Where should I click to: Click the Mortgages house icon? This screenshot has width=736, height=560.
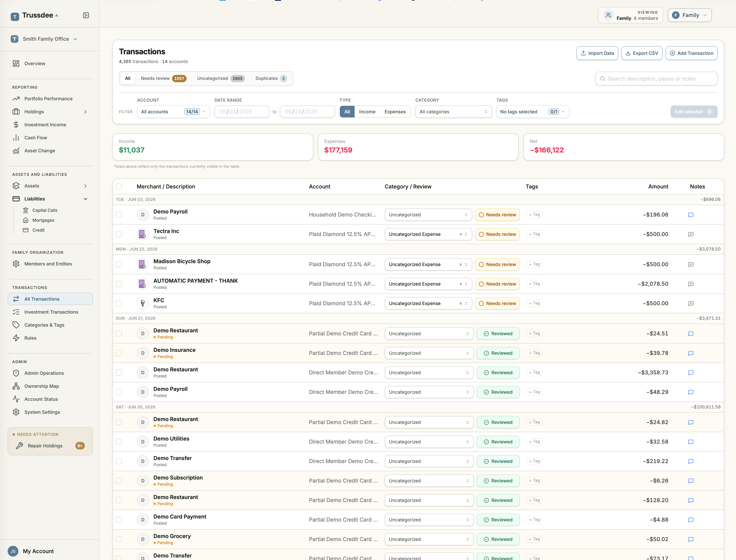click(x=26, y=220)
